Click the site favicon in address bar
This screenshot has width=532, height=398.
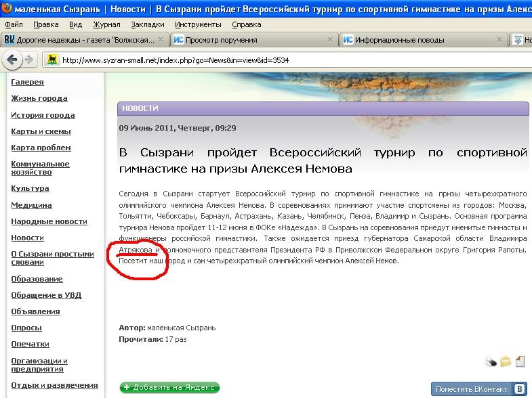click(51, 60)
